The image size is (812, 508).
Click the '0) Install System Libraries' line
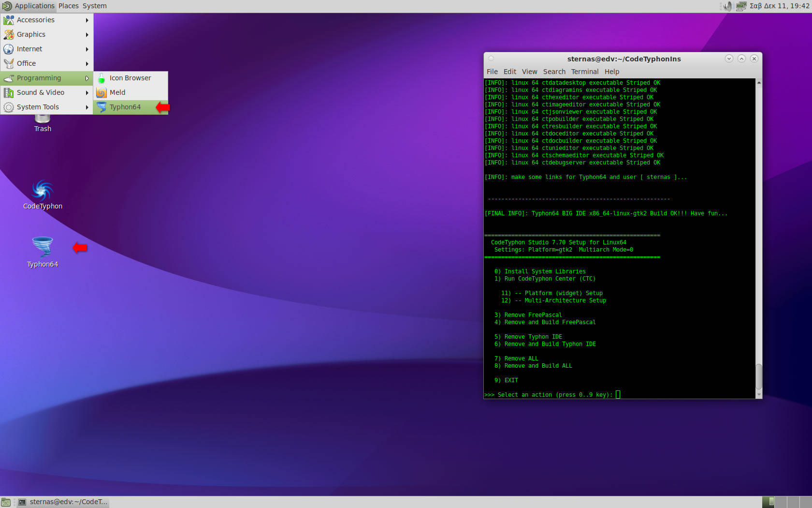[x=540, y=271]
